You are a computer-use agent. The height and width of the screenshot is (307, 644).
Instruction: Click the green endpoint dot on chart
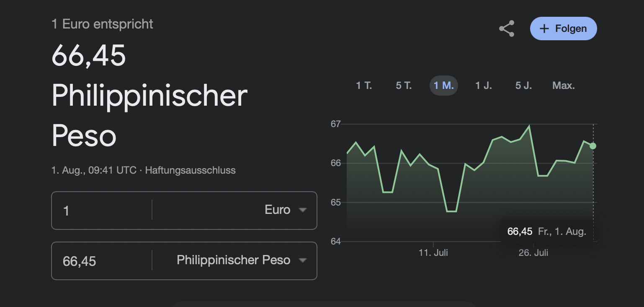tap(593, 146)
